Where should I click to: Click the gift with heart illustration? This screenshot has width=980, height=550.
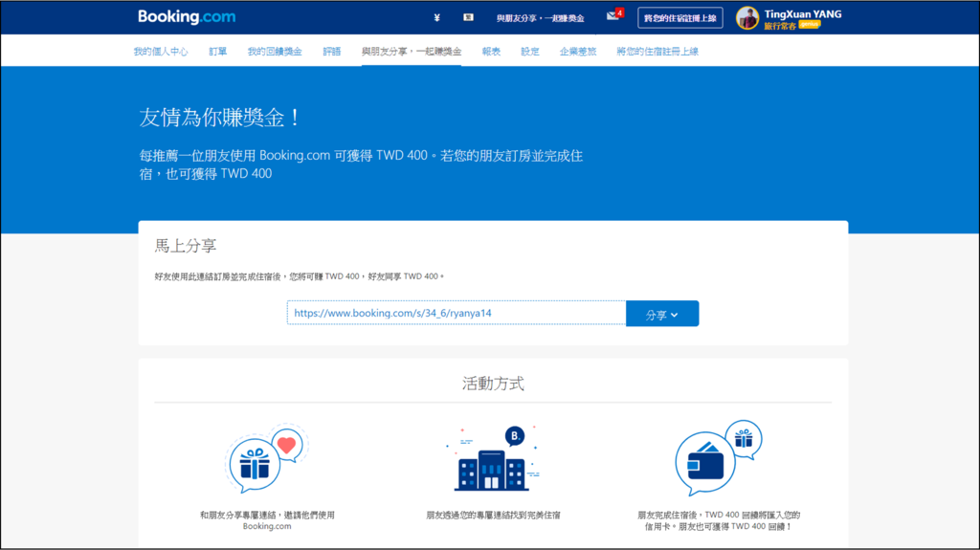click(x=267, y=458)
